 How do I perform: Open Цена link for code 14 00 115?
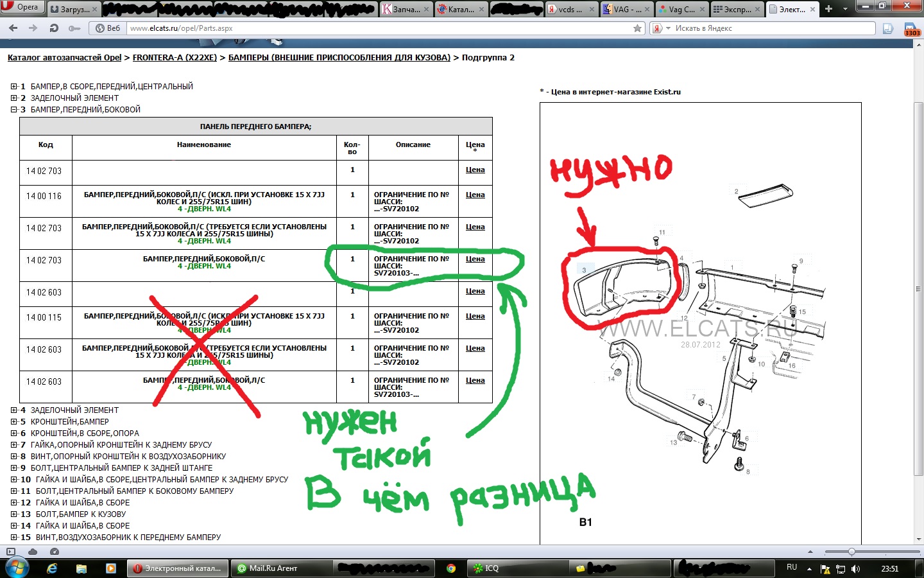(x=475, y=316)
